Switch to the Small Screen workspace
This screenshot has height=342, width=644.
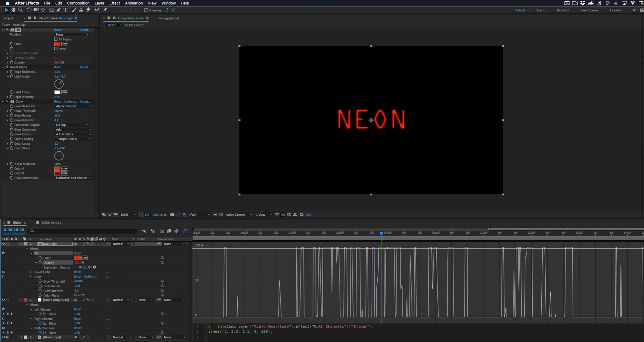589,10
